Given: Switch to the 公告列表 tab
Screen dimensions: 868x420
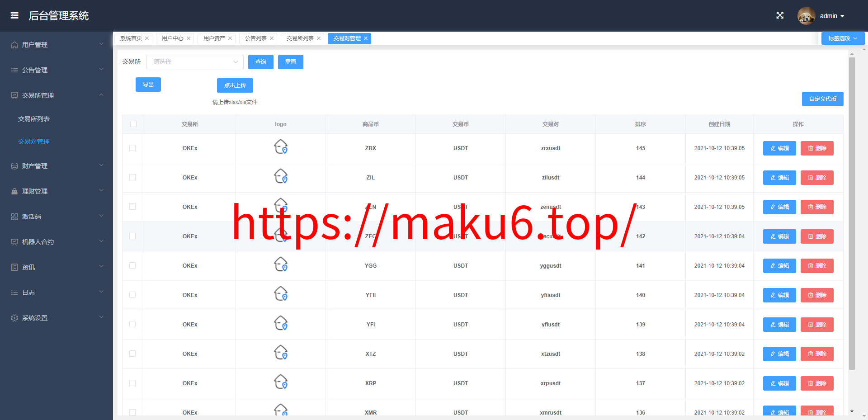Looking at the screenshot, I should click(256, 38).
